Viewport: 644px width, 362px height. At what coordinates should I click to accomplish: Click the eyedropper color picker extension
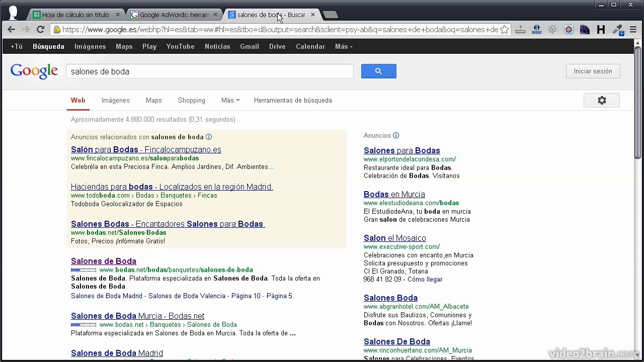(x=617, y=30)
